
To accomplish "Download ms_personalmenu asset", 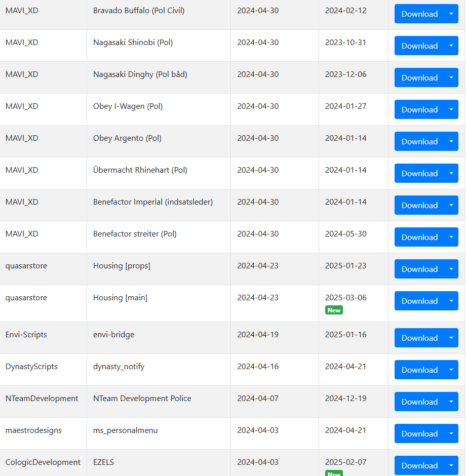I will (419, 433).
